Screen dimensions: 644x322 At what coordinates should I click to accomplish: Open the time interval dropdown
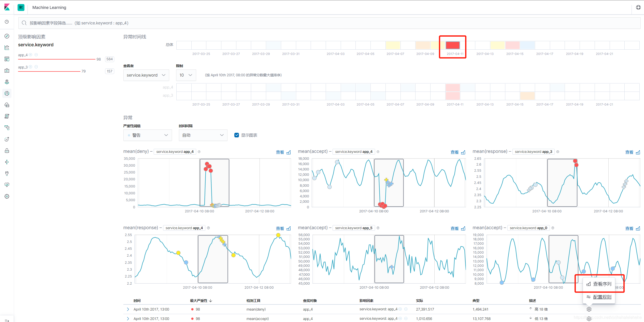(x=203, y=135)
